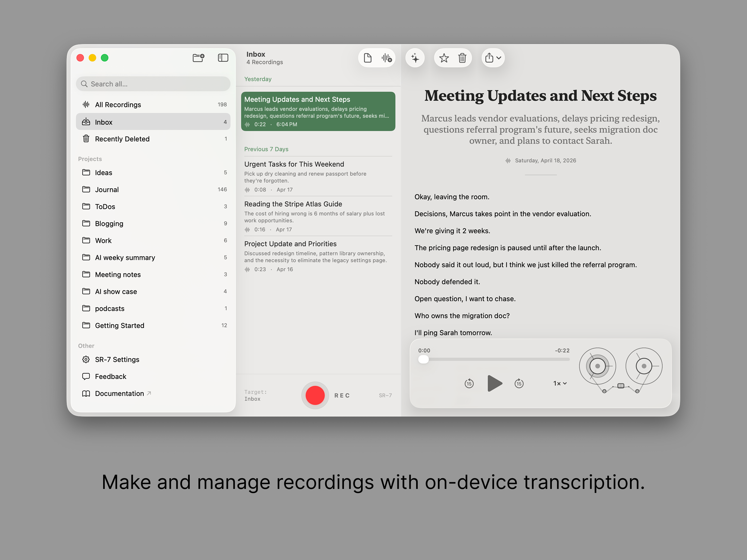
Task: Click the playback progress slider thumb
Action: coord(423,359)
